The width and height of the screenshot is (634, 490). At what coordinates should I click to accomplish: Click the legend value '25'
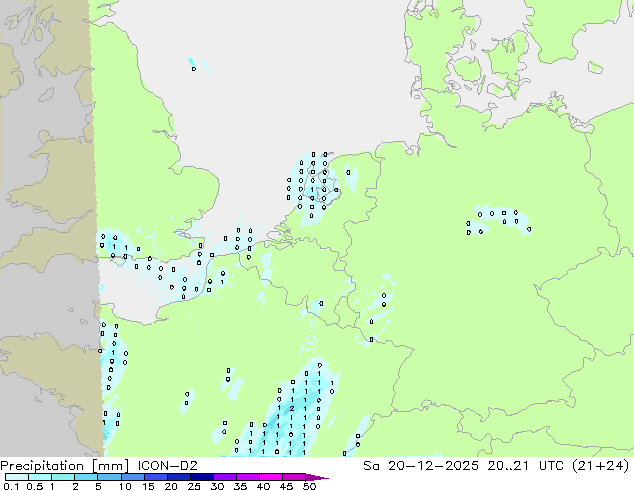194,486
